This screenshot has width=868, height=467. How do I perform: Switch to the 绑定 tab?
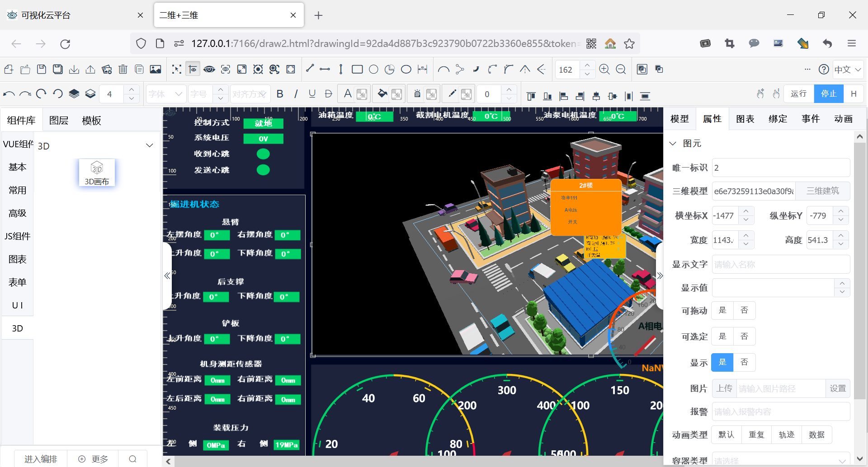click(778, 119)
